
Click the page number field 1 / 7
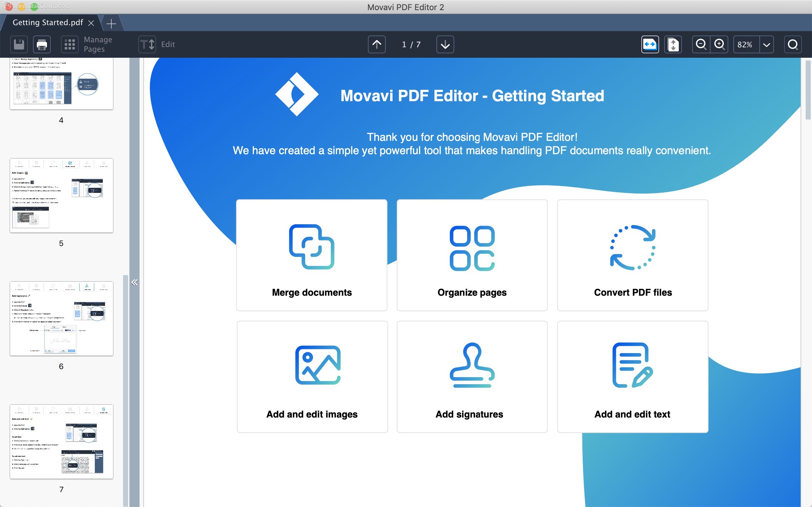tap(411, 45)
